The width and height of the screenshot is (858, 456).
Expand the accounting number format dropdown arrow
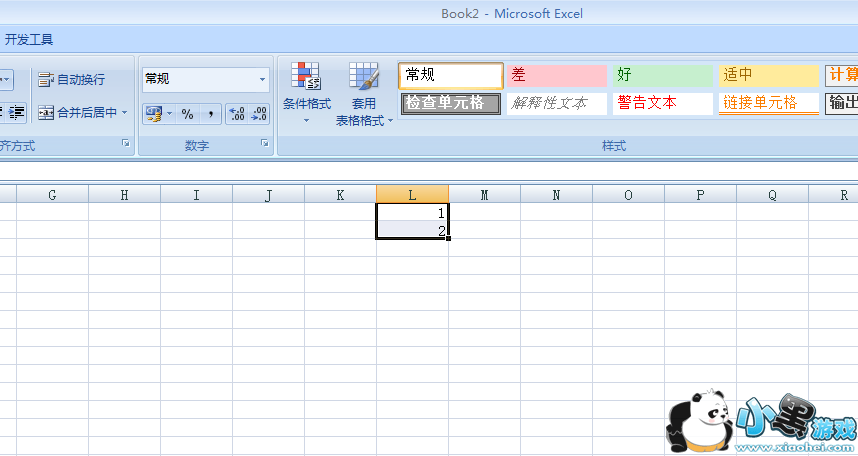pos(170,114)
